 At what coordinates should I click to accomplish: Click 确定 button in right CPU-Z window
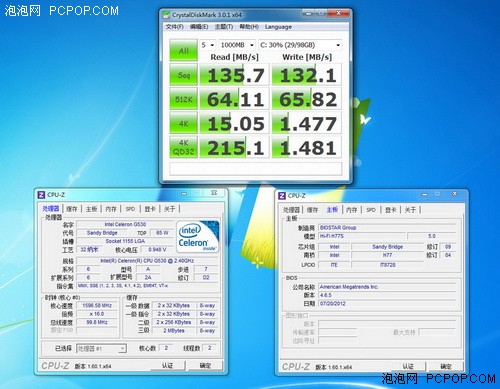[446, 367]
